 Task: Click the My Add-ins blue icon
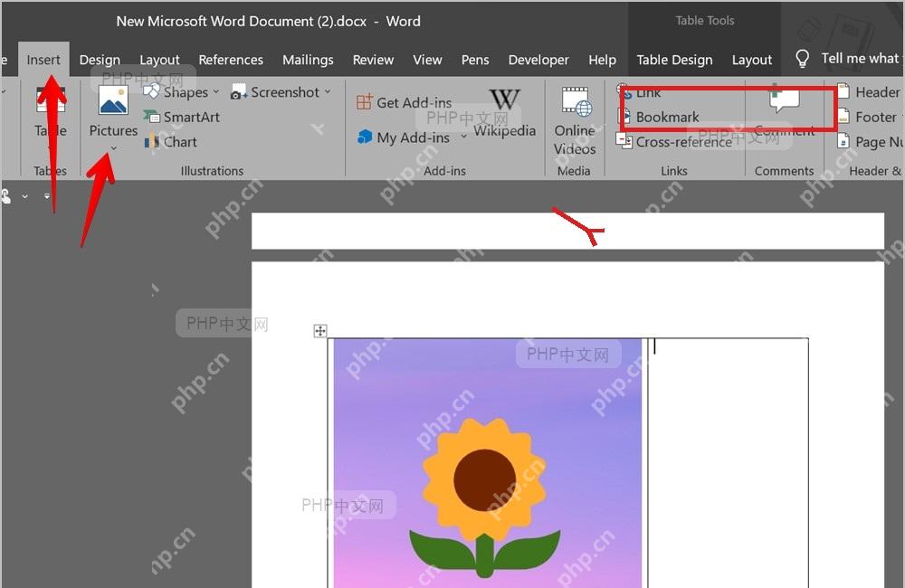pyautogui.click(x=365, y=138)
